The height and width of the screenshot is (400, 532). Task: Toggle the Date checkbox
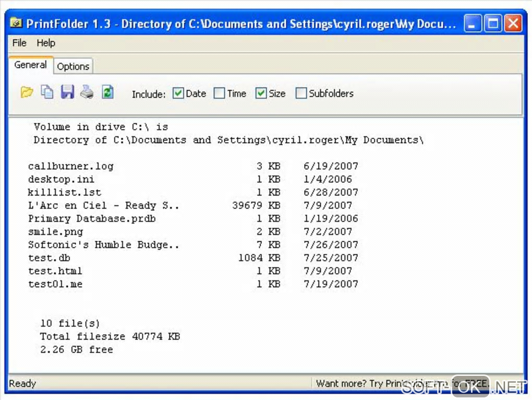178,93
